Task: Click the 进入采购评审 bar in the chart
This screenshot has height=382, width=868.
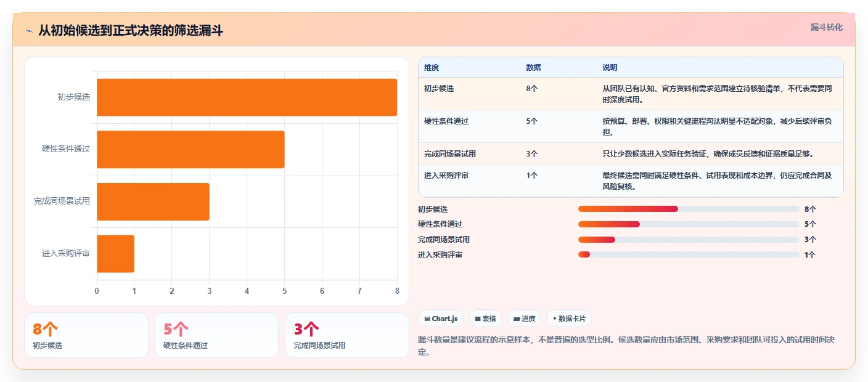Action: [115, 253]
